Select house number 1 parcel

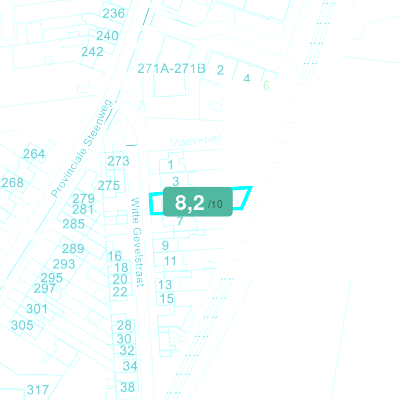coord(170,165)
